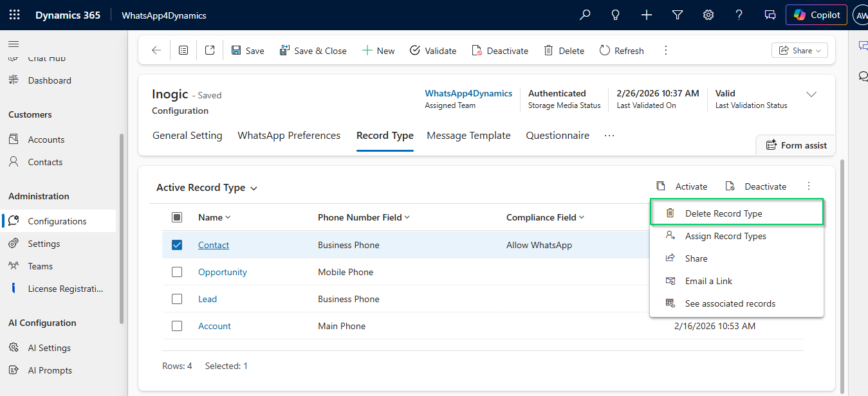
Task: Open the Lead record link
Action: (207, 299)
